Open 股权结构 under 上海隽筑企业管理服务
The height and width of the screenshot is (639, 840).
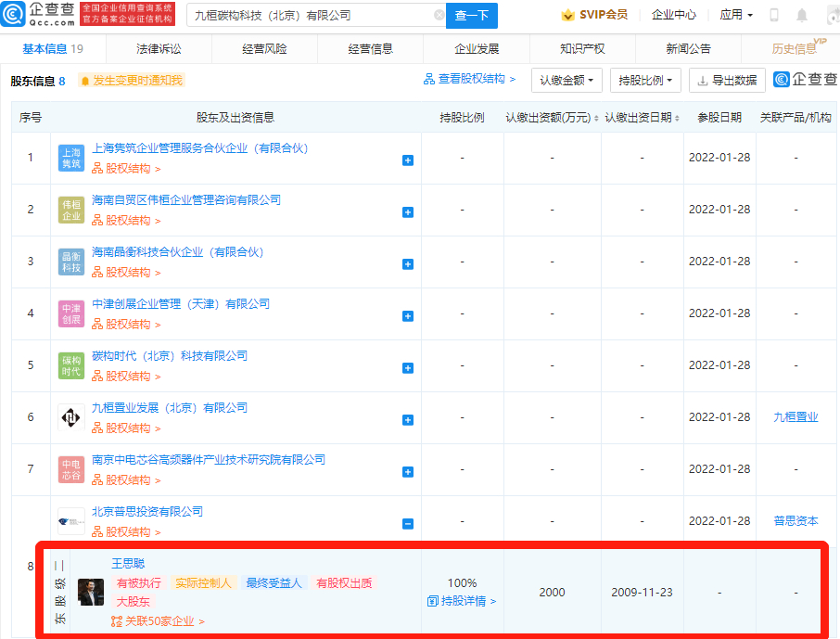pos(126,169)
